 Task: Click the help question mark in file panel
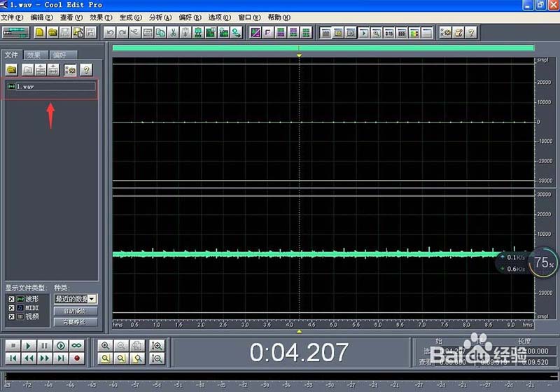[86, 69]
